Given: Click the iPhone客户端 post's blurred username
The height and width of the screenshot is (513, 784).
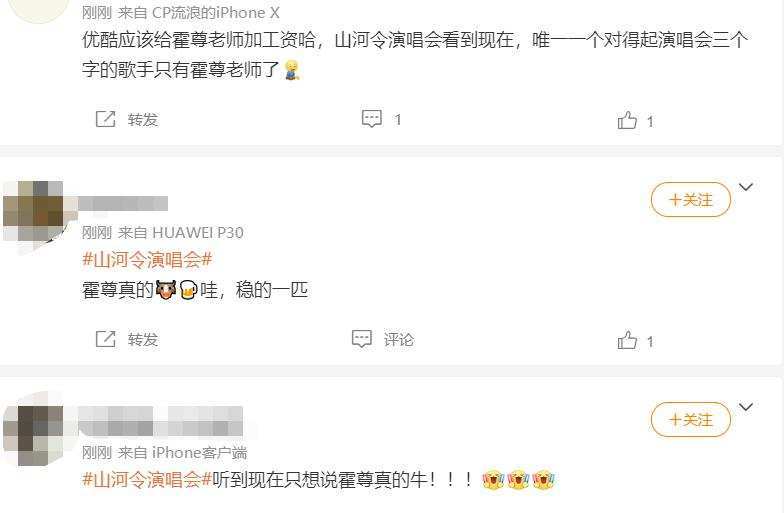Looking at the screenshot, I should [x=160, y=421].
